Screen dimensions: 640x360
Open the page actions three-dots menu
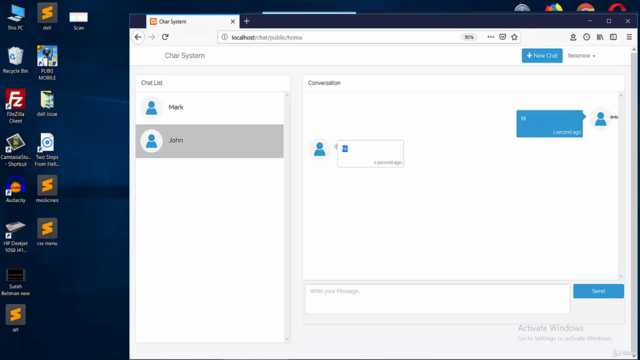pos(491,37)
